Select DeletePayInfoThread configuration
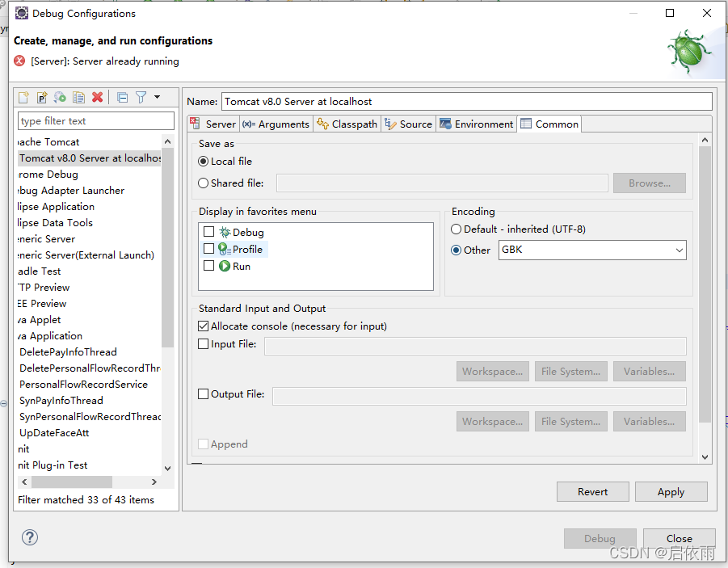This screenshot has width=728, height=568. click(68, 351)
